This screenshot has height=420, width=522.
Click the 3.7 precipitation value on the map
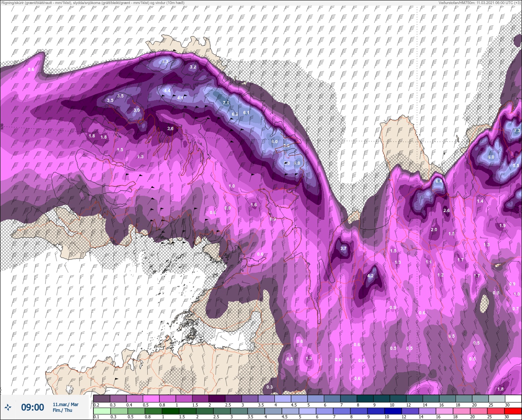pyautogui.click(x=343, y=248)
